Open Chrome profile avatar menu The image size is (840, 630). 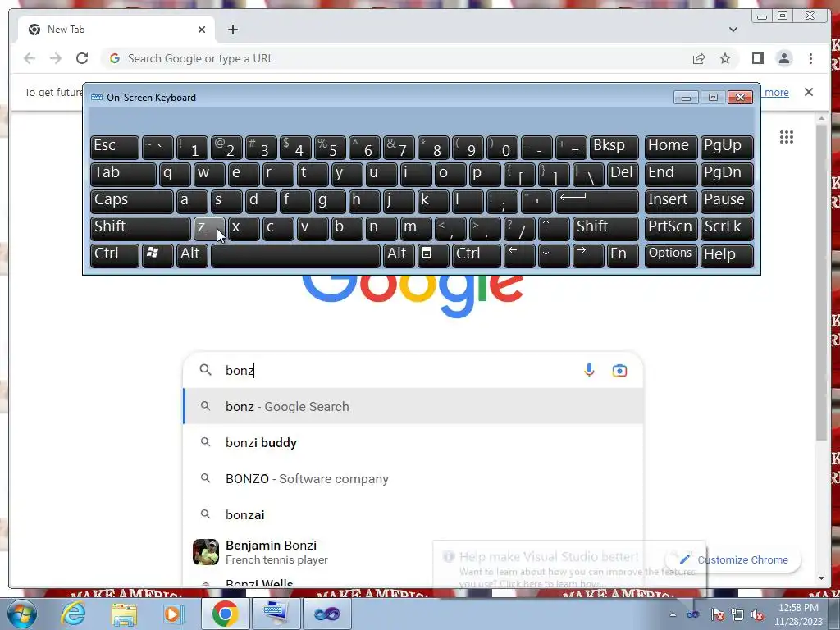[783, 58]
